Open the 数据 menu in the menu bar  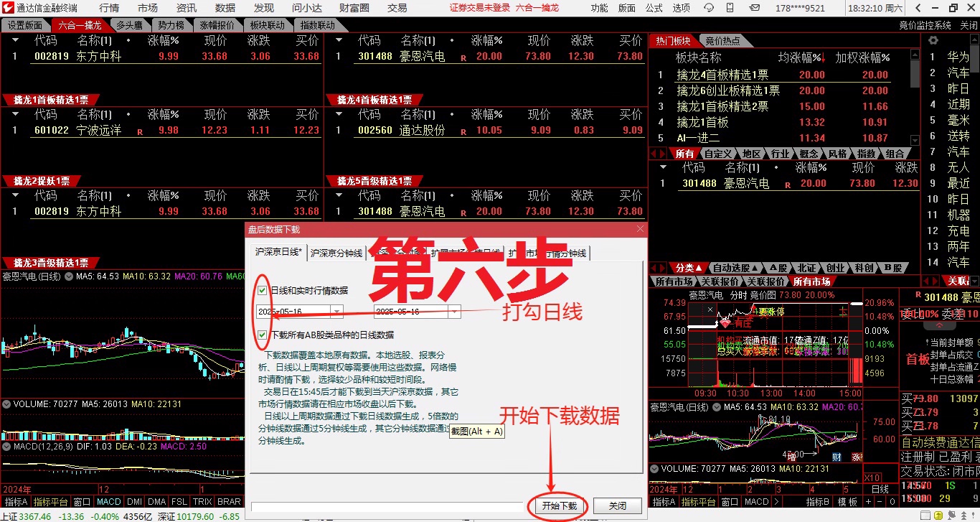(x=224, y=8)
